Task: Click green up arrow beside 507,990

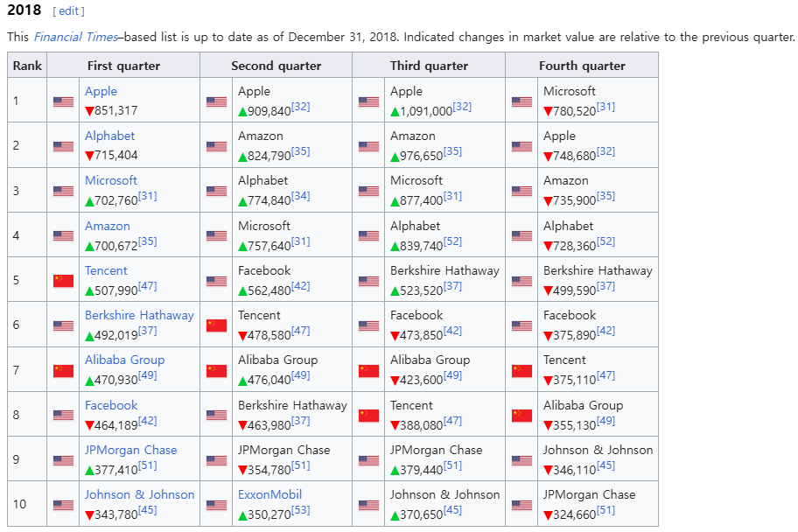Action: point(89,291)
